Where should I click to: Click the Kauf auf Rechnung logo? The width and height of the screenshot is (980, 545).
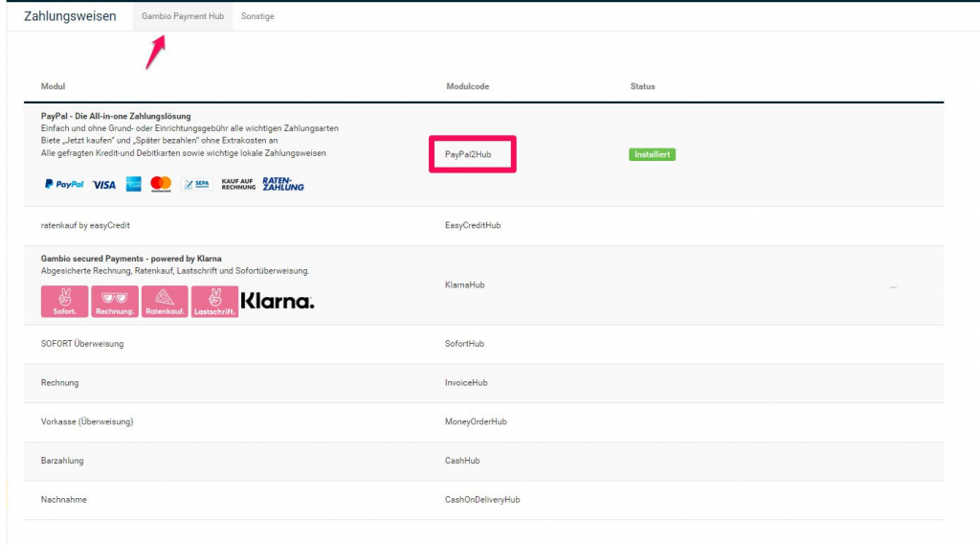pyautogui.click(x=238, y=184)
